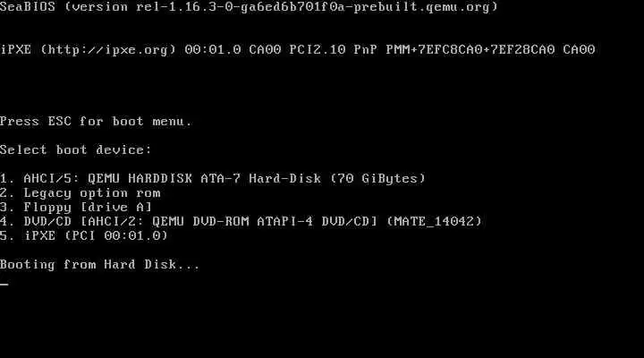Click the ATA-7 Hard-Disk text
Screen dimensions: 644x358
(x=261, y=179)
